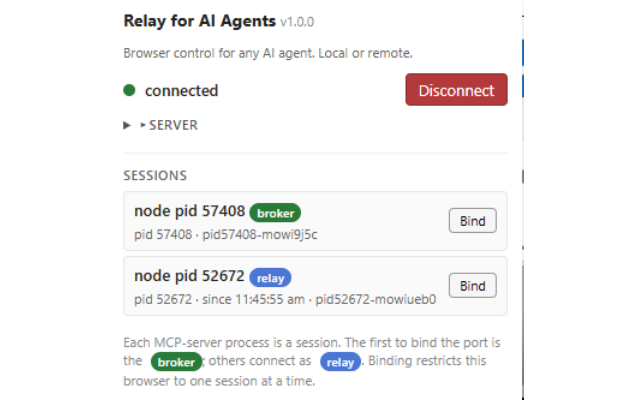Image resolution: width=640 pixels, height=400 pixels.
Task: Click the SERVER section label
Action: [173, 125]
